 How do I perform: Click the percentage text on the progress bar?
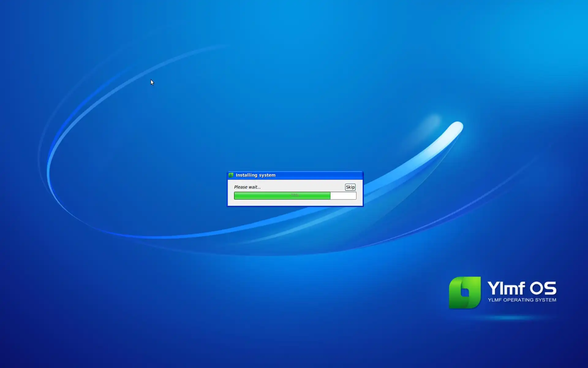point(295,195)
